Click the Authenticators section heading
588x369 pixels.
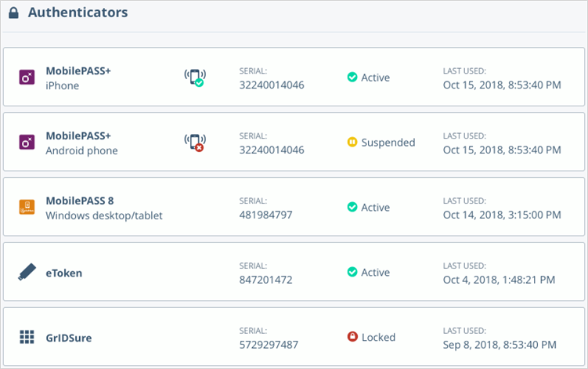coord(78,13)
